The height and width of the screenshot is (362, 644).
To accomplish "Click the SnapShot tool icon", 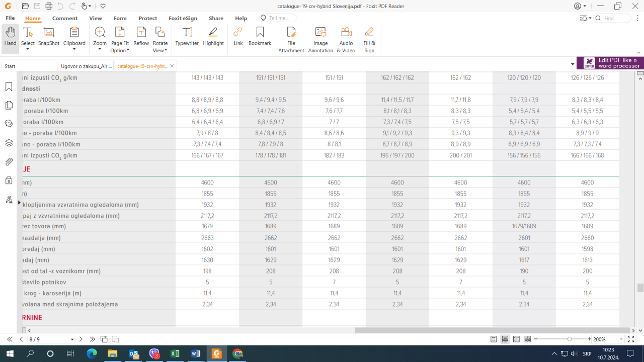I will click(x=49, y=32).
